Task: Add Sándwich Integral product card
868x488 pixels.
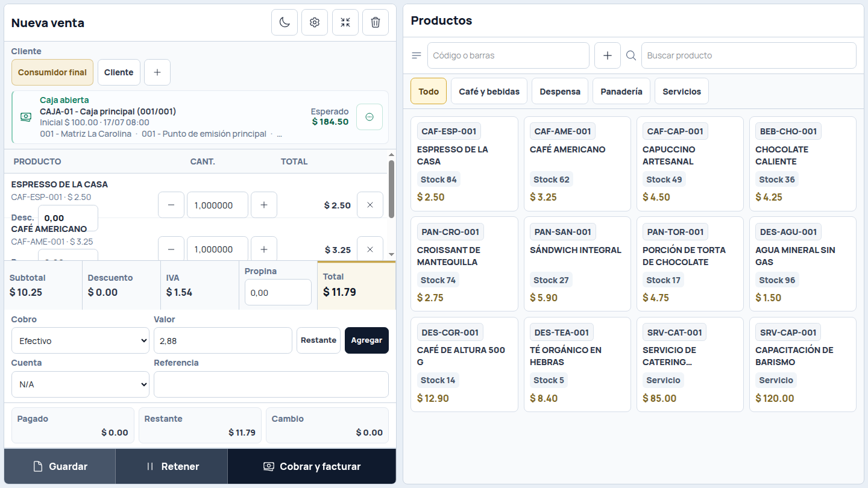Action: click(x=577, y=264)
